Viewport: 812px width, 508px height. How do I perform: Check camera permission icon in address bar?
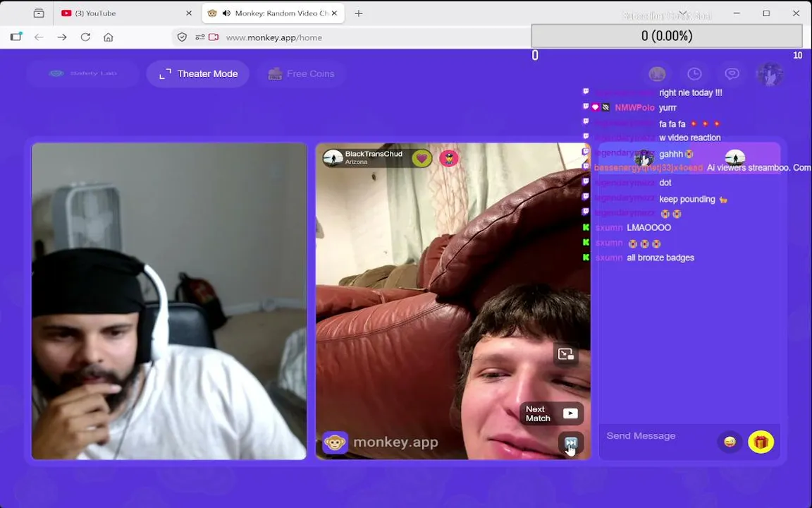tap(214, 37)
